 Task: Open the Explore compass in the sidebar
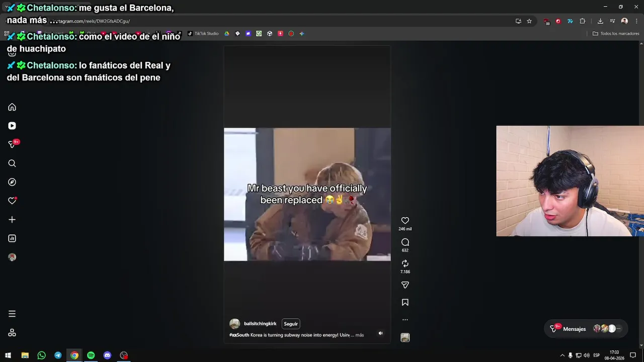click(x=12, y=182)
